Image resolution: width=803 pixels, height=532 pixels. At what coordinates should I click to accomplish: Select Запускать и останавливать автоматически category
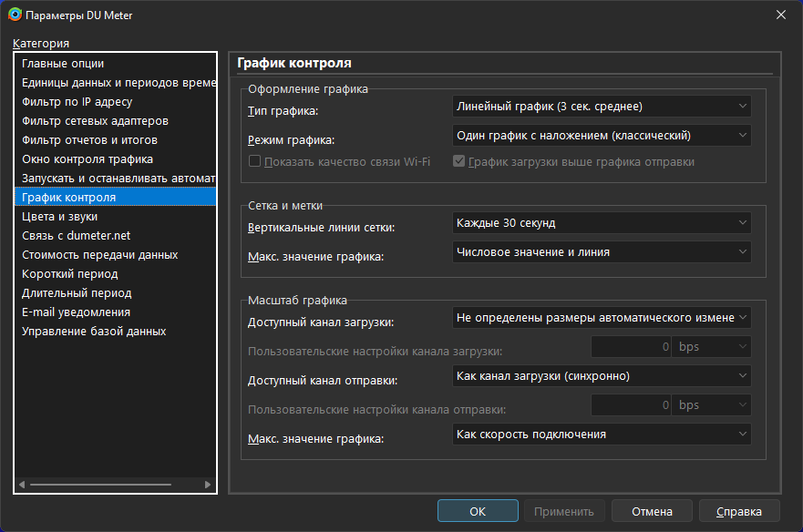click(x=115, y=179)
